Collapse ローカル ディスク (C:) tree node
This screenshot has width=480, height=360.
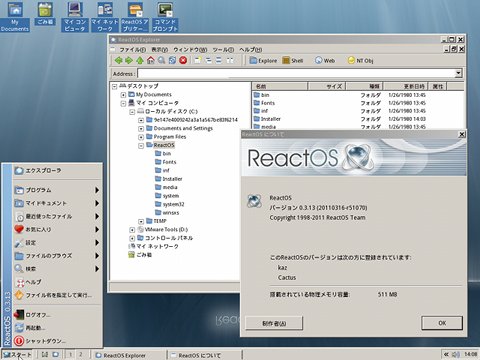(132, 112)
